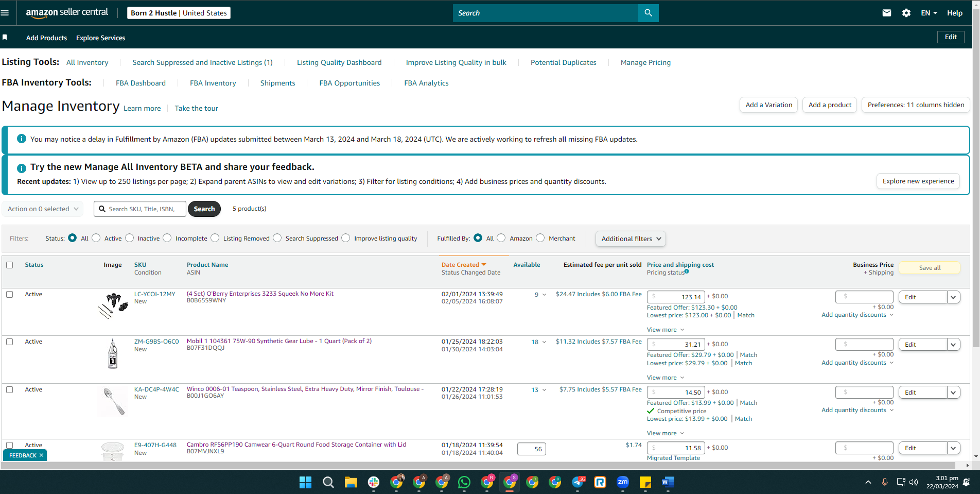The image size is (980, 494).
Task: Select the Inactive status filter radio
Action: (130, 238)
